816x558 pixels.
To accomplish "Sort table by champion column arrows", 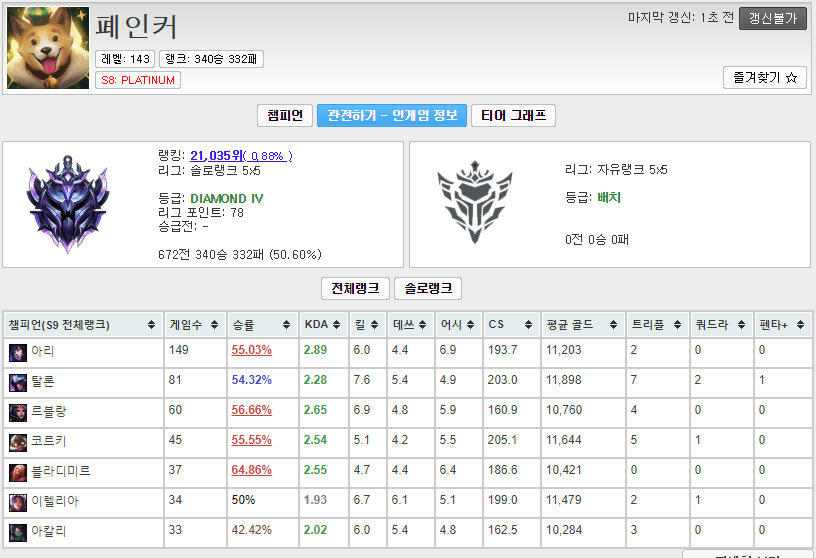I will 151,325.
